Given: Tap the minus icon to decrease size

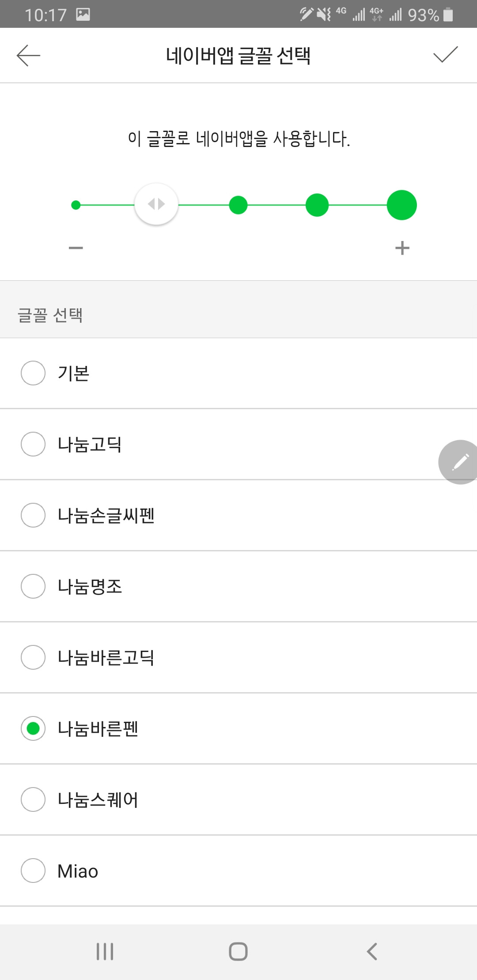Looking at the screenshot, I should pyautogui.click(x=76, y=248).
